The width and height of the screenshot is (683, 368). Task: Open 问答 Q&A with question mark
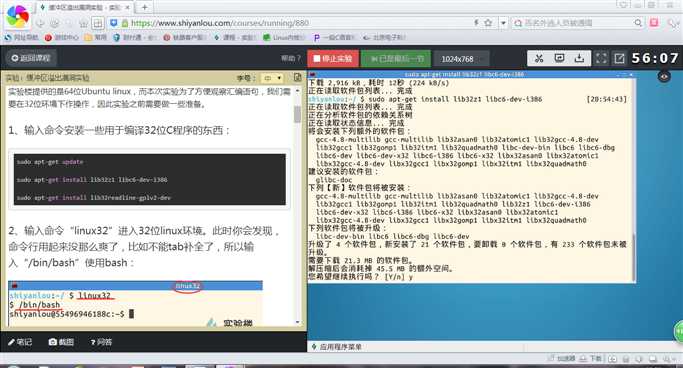[x=101, y=342]
